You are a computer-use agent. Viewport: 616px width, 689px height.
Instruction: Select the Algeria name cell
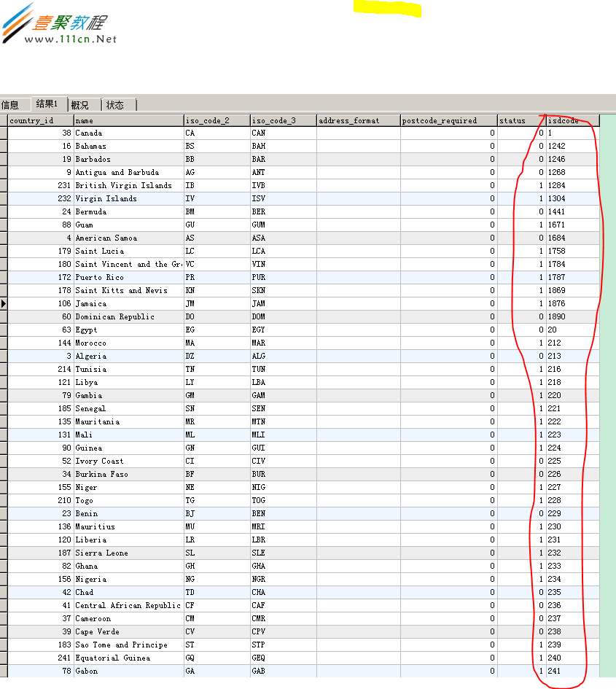coord(129,357)
